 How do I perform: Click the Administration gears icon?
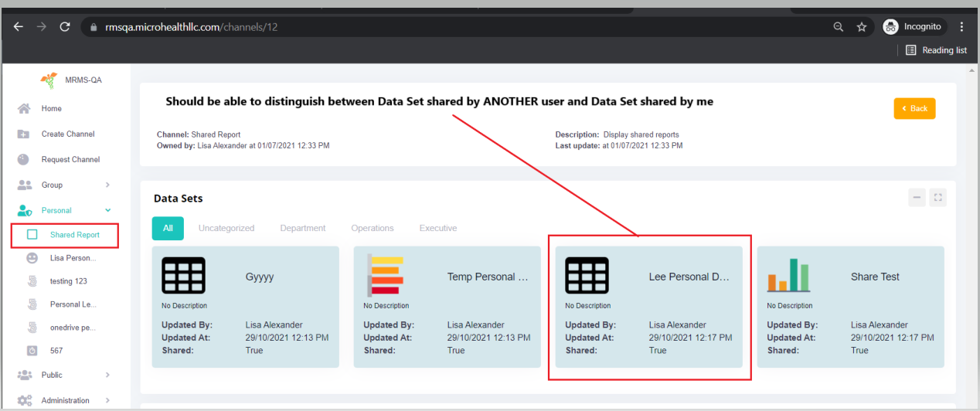coord(25,400)
